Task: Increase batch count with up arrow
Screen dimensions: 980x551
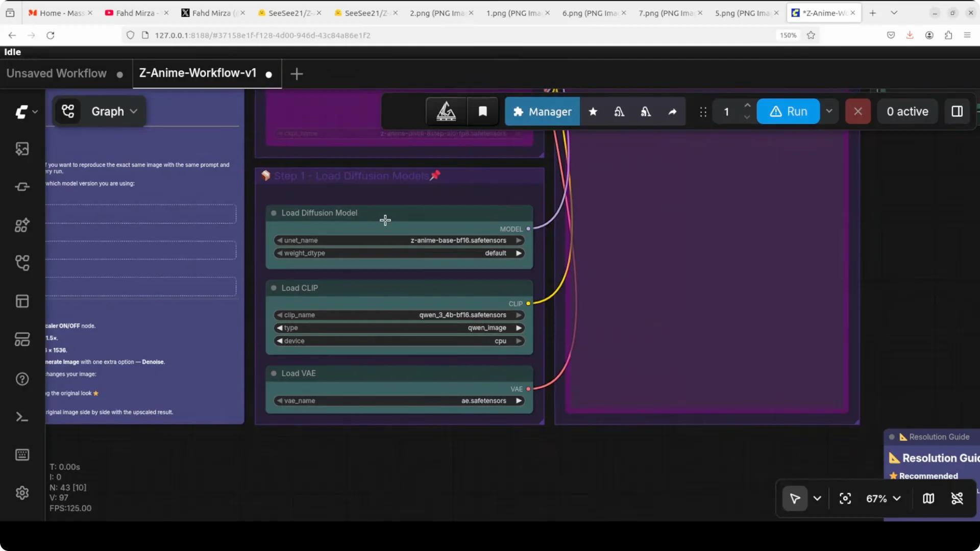Action: tap(747, 106)
